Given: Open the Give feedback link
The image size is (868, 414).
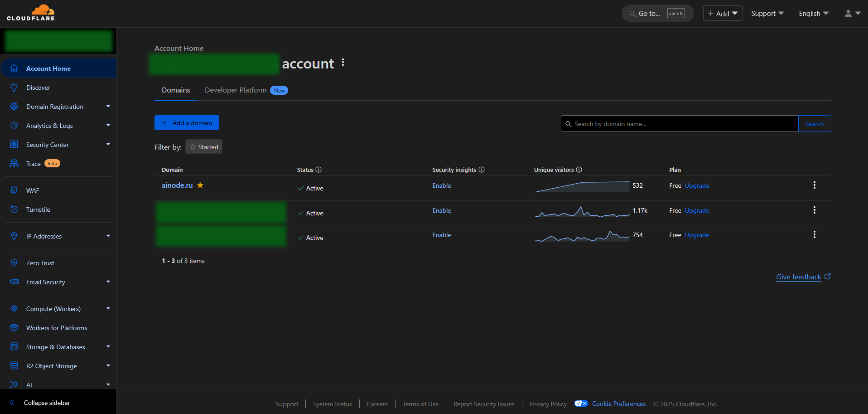Looking at the screenshot, I should 798,277.
